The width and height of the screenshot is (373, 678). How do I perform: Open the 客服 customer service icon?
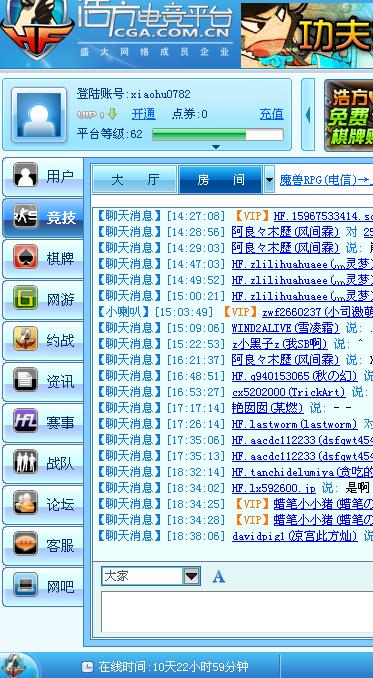coord(25,544)
